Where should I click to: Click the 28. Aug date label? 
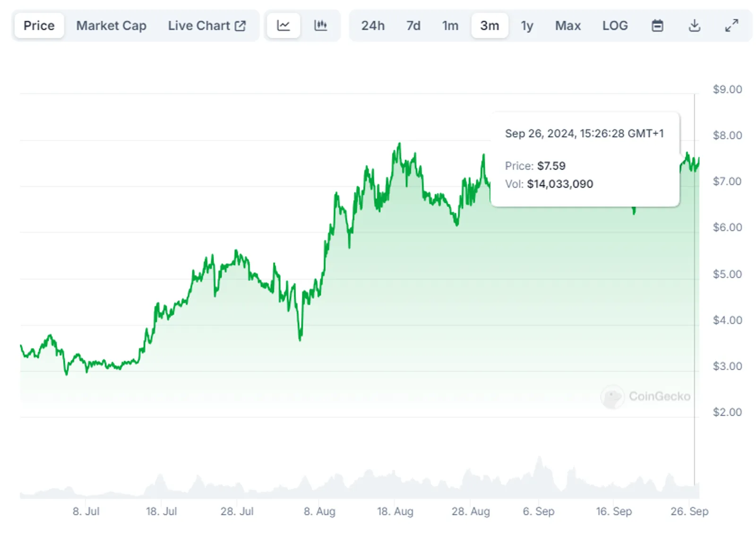coord(471,512)
